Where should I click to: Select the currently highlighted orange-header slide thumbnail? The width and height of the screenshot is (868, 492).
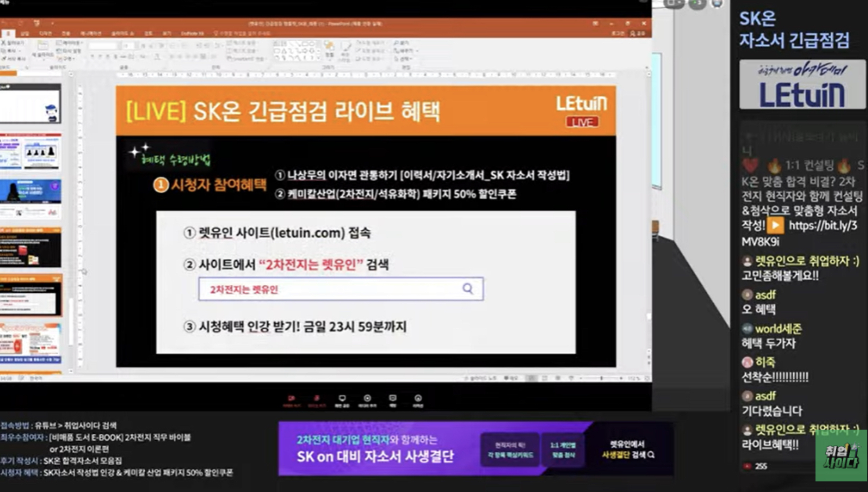click(x=31, y=295)
